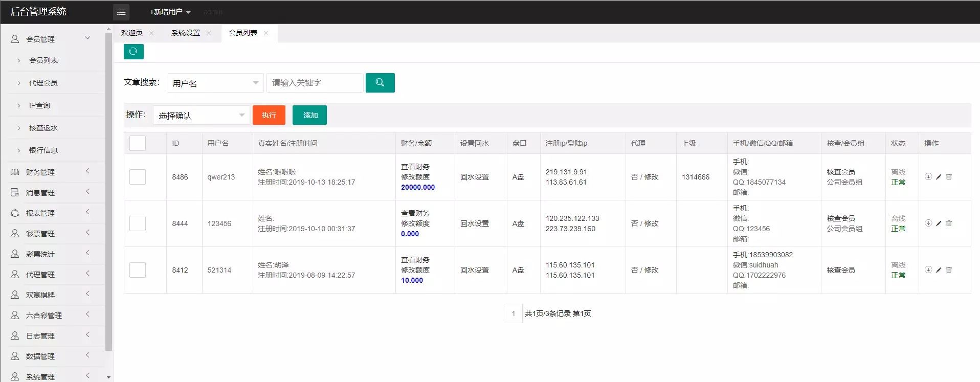This screenshot has height=382, width=980.
Task: Click the person icon beside 彩票管理
Action: tap(15, 234)
